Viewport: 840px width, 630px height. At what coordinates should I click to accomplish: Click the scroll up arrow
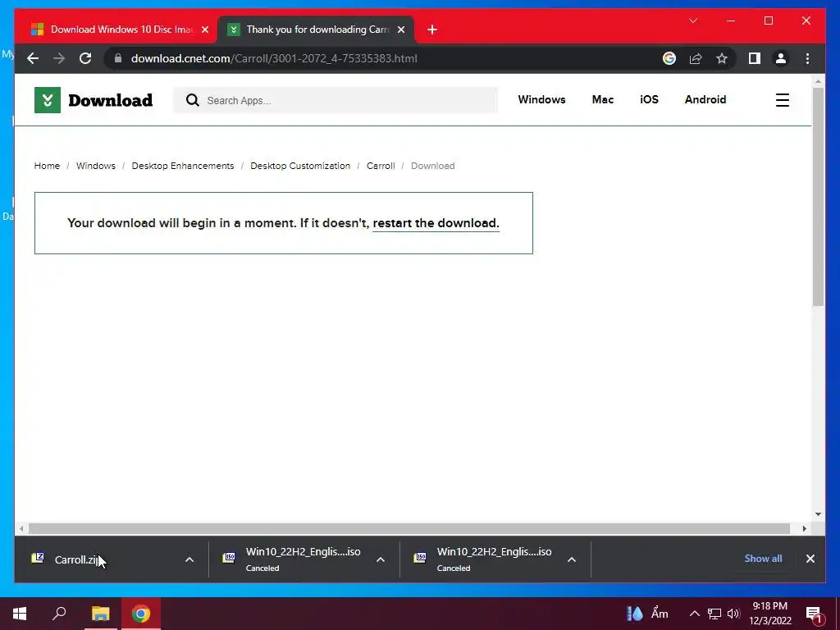click(818, 81)
